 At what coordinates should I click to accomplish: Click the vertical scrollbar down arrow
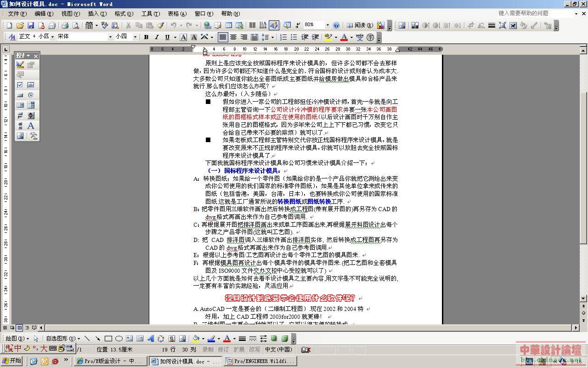584,299
